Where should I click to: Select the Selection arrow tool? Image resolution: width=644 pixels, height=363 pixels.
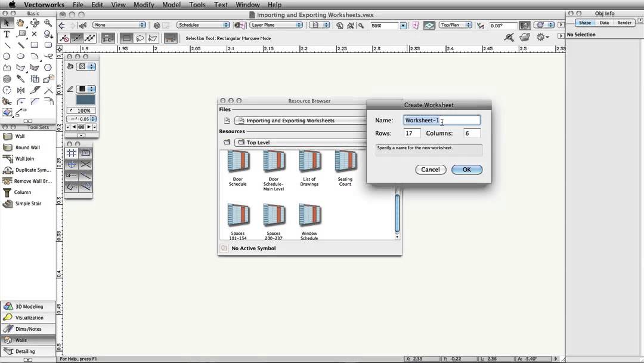click(x=7, y=23)
